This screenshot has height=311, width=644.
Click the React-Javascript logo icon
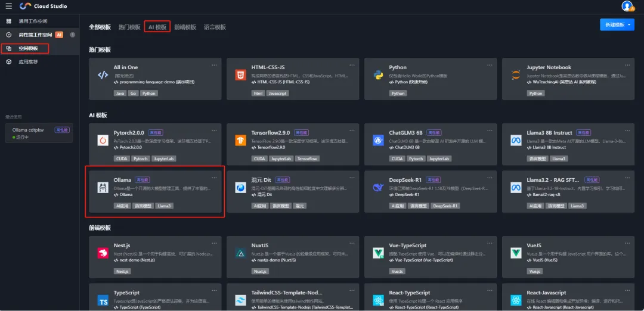[516, 300]
